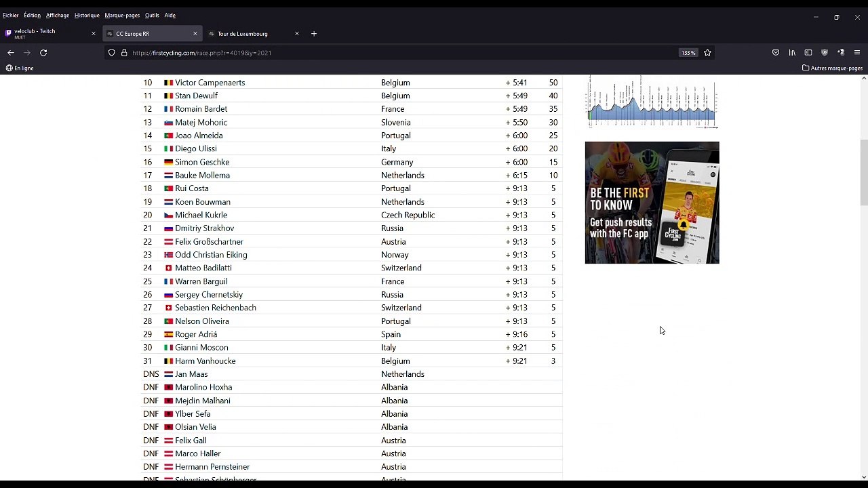Open the Outils menu
868x488 pixels.
coord(152,15)
